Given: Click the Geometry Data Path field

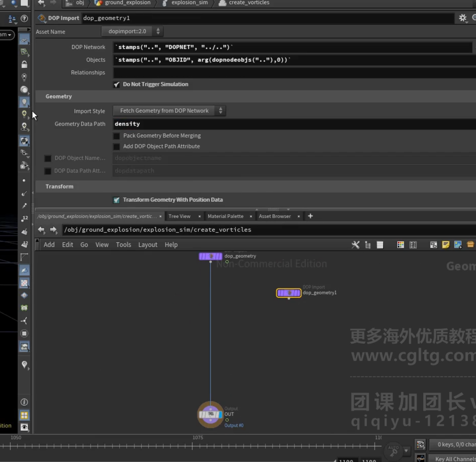Looking at the screenshot, I should 294,124.
